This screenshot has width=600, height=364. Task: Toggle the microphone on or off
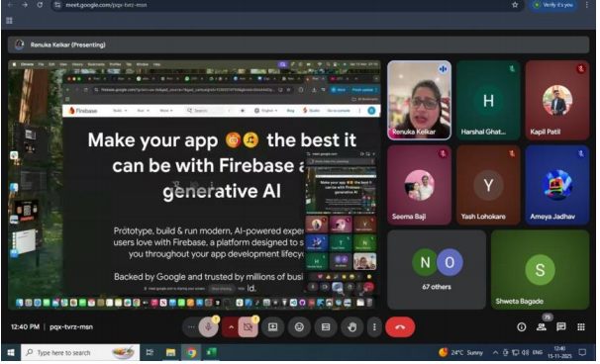tap(209, 328)
